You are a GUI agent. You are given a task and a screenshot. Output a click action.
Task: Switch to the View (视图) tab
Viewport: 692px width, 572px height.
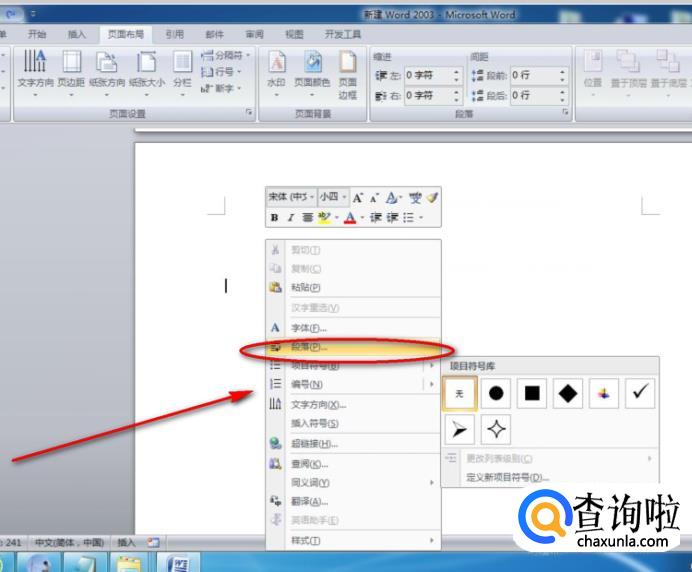pyautogui.click(x=294, y=34)
